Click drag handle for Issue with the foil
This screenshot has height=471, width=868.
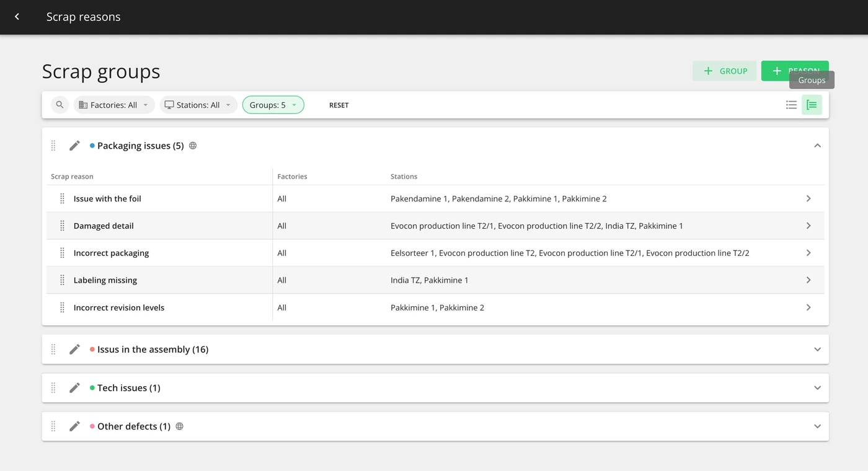(x=62, y=198)
